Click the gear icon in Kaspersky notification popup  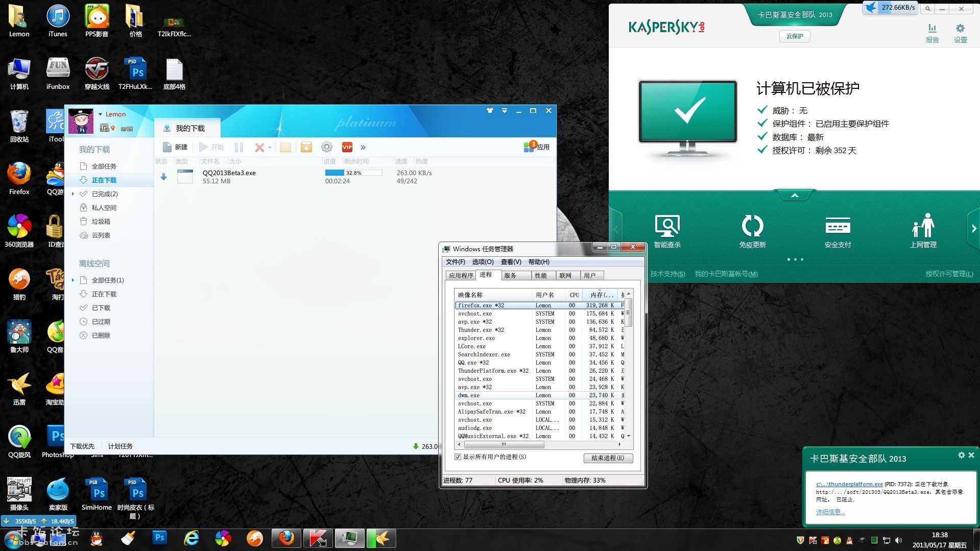point(962,455)
